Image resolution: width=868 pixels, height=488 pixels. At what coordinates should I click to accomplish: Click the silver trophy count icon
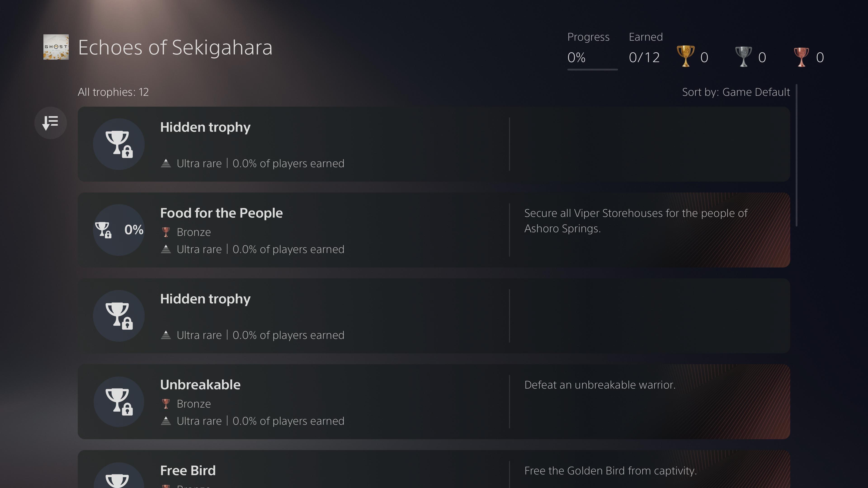click(x=743, y=56)
